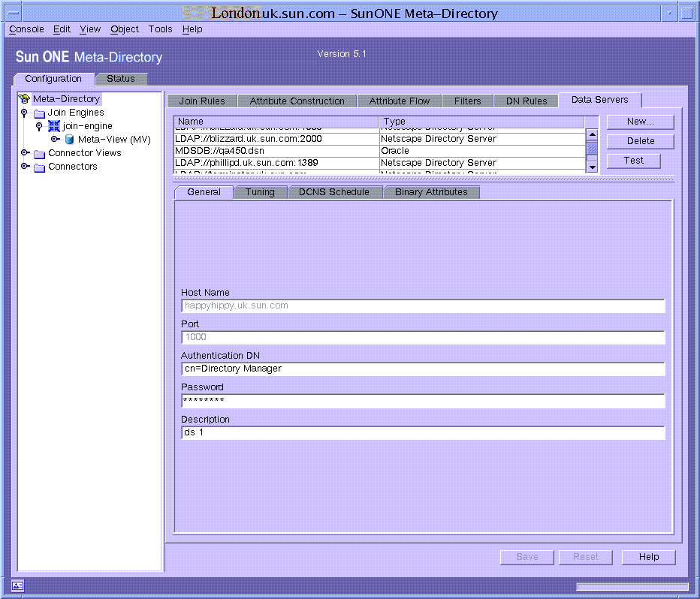The width and height of the screenshot is (700, 599).
Task: Click the Description field
Action: pos(423,432)
